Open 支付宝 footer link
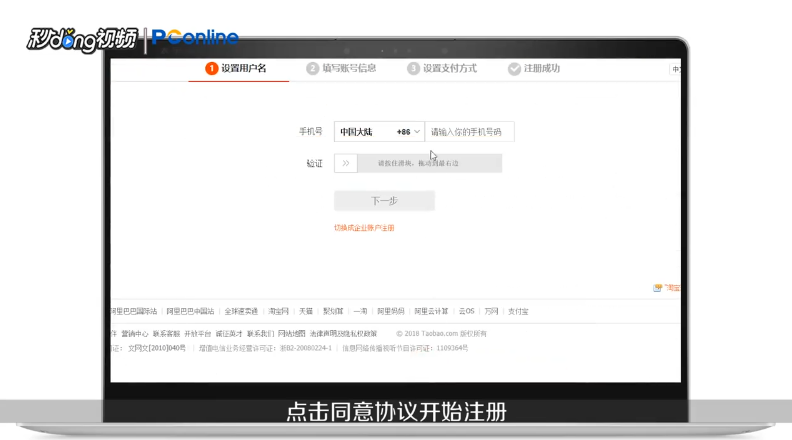This screenshot has height=440, width=792. (x=518, y=311)
